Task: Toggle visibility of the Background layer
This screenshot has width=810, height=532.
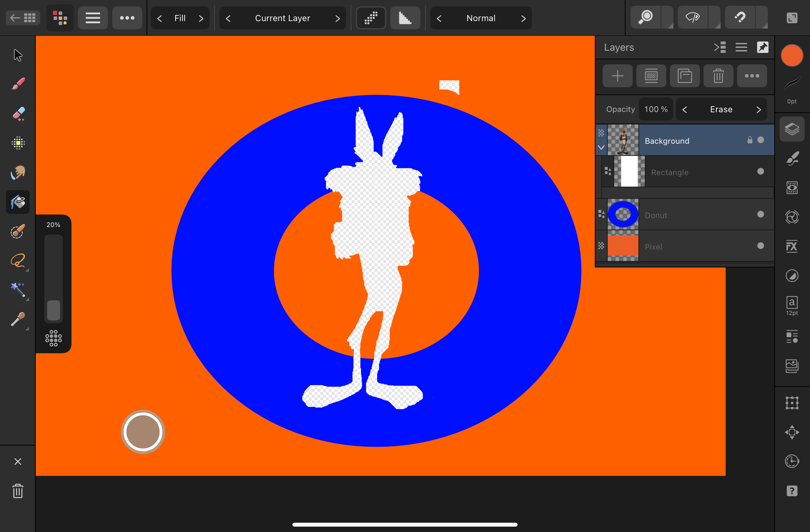Action: coord(761,140)
